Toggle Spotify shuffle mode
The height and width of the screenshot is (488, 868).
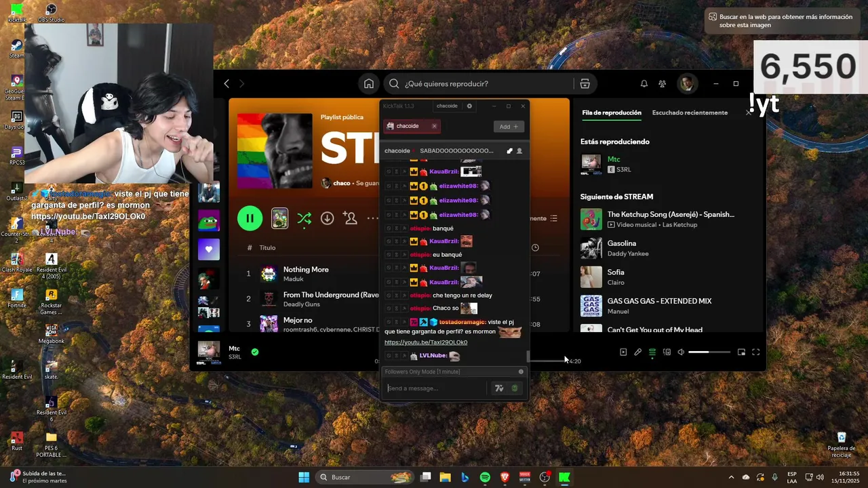click(304, 218)
